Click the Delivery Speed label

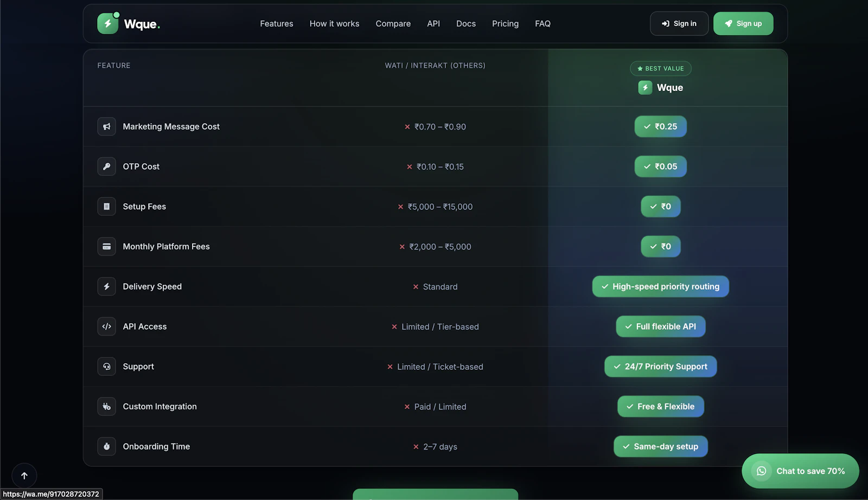(x=152, y=286)
